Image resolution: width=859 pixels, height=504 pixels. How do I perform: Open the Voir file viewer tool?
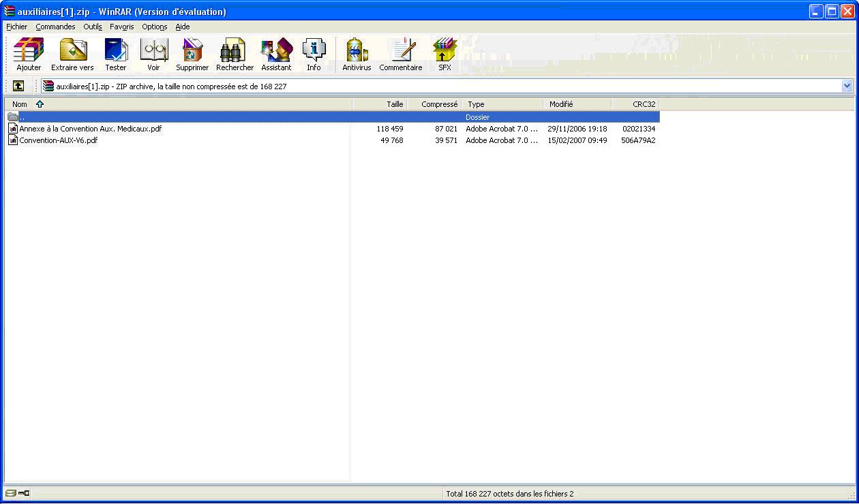pos(153,54)
